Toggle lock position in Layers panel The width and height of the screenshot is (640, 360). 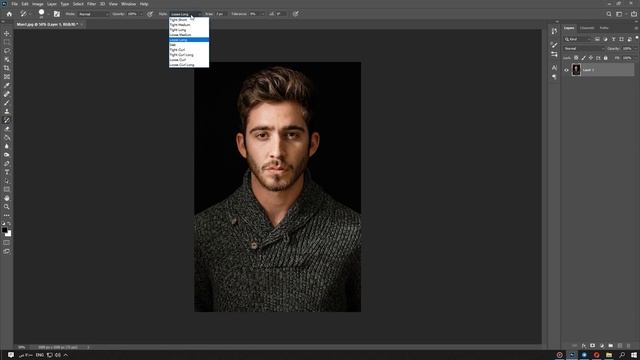pyautogui.click(x=591, y=58)
